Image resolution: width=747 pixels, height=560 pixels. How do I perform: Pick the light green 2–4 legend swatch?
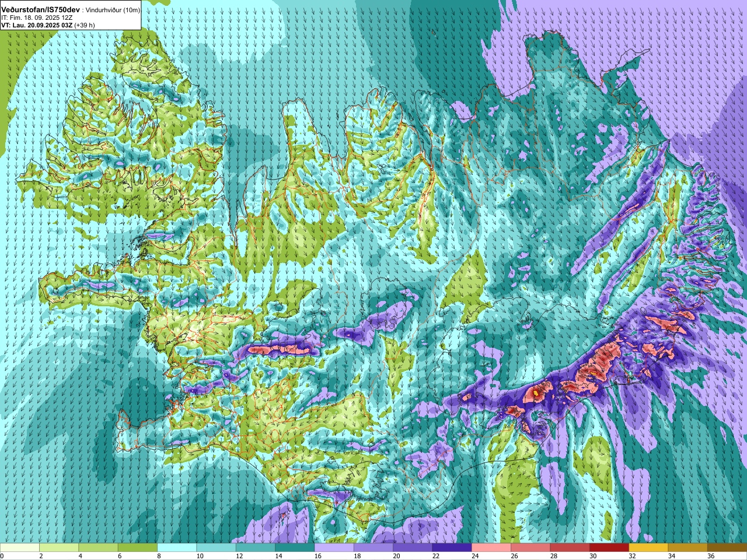[x=59, y=548]
